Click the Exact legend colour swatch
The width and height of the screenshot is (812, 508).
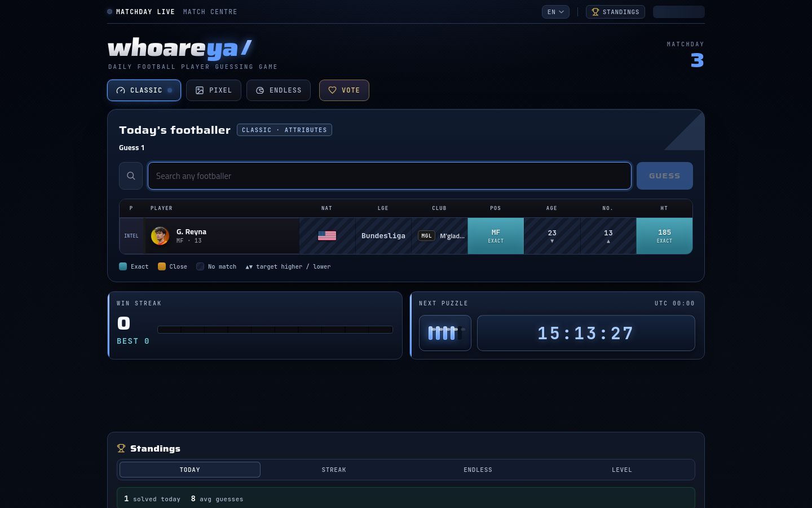123,266
